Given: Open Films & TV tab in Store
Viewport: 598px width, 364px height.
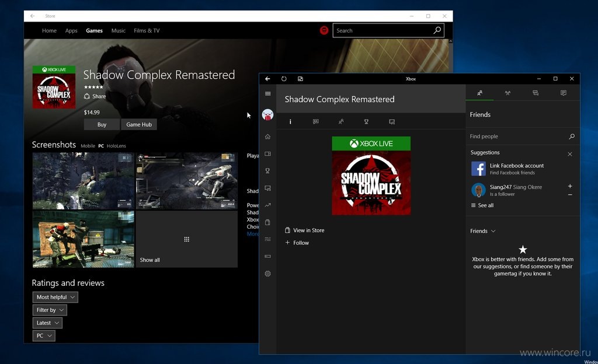Looking at the screenshot, I should tap(147, 31).
